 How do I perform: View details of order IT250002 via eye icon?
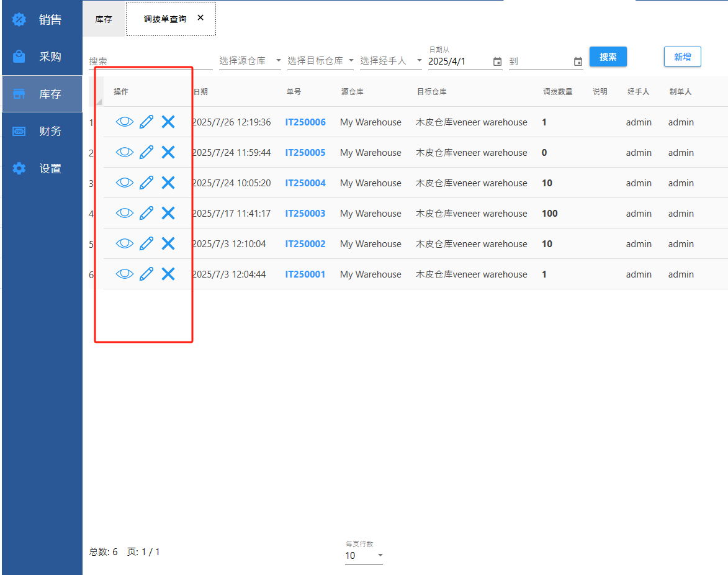click(x=125, y=243)
